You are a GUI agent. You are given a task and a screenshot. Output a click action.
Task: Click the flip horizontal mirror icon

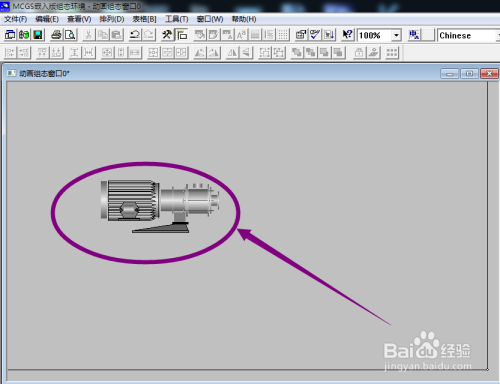click(232, 53)
